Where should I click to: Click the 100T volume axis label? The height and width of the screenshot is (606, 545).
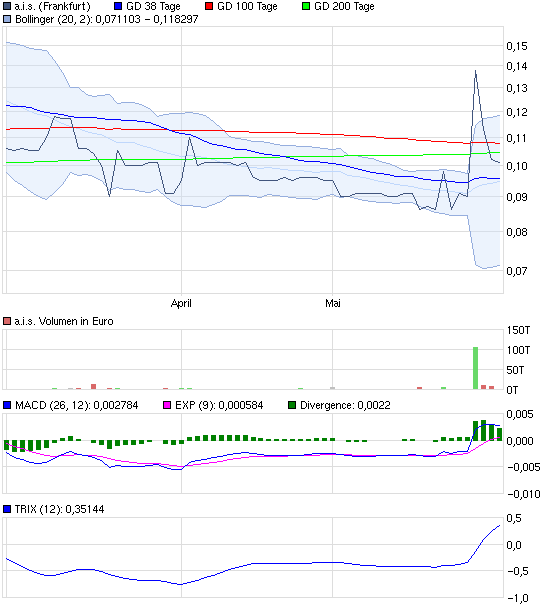coord(518,351)
